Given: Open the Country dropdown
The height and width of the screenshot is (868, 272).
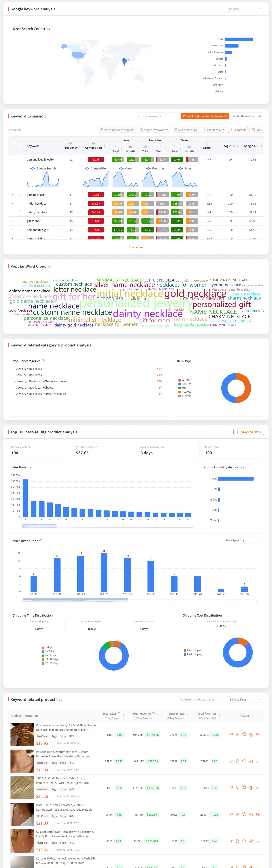Looking at the screenshot, I should [245, 9].
